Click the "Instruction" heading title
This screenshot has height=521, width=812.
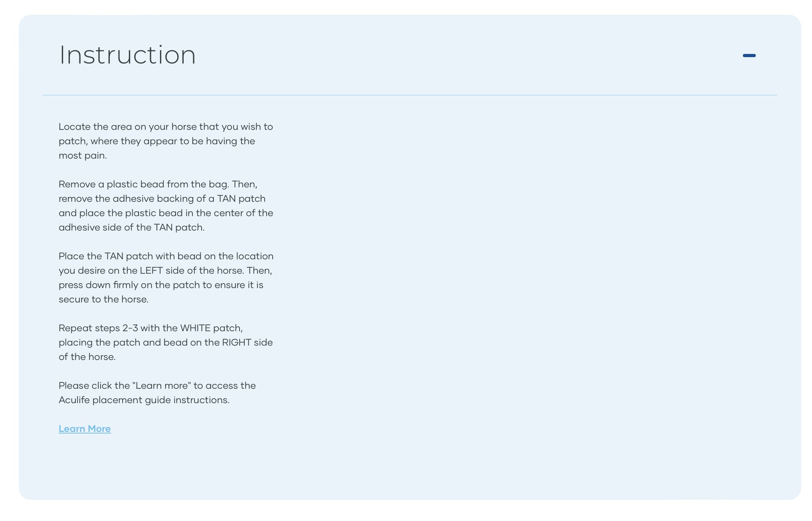click(127, 55)
